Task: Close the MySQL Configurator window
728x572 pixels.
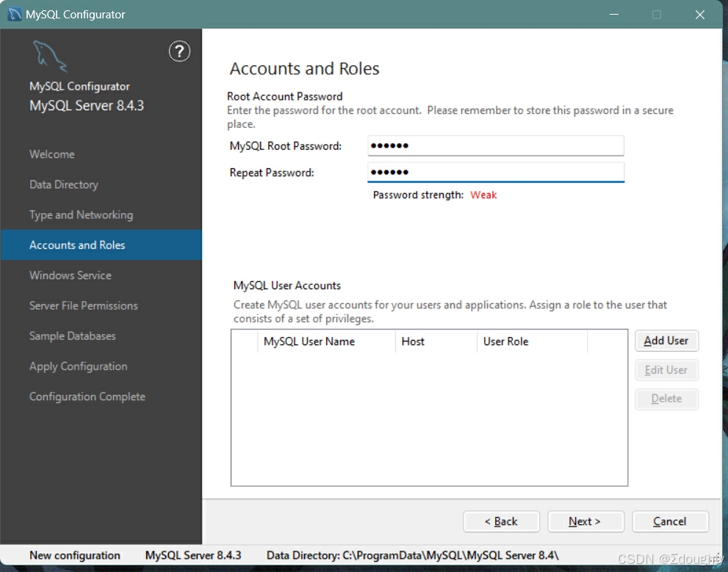Action: (x=700, y=15)
